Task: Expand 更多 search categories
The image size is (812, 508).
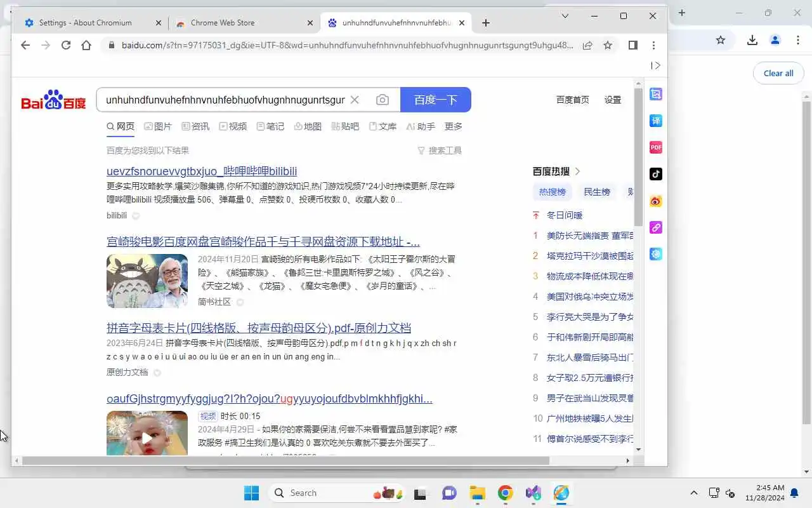Action: tap(454, 126)
